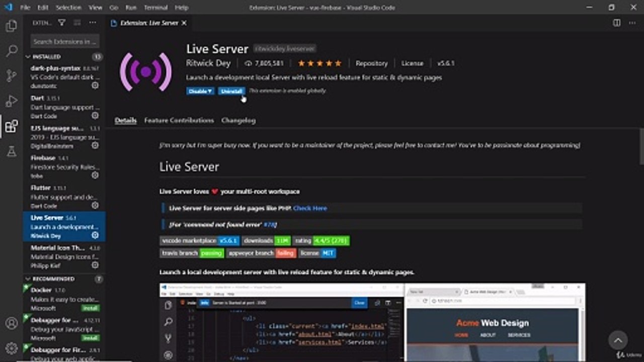This screenshot has height=362, width=644.
Task: Click the vscode marketplace v5.6.1 badge
Action: click(x=200, y=241)
